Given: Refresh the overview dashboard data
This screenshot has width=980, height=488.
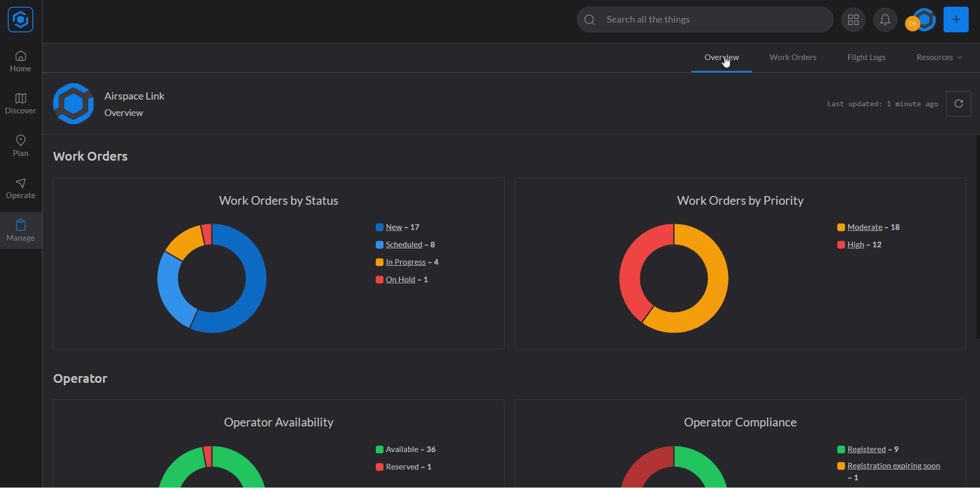Looking at the screenshot, I should [958, 104].
